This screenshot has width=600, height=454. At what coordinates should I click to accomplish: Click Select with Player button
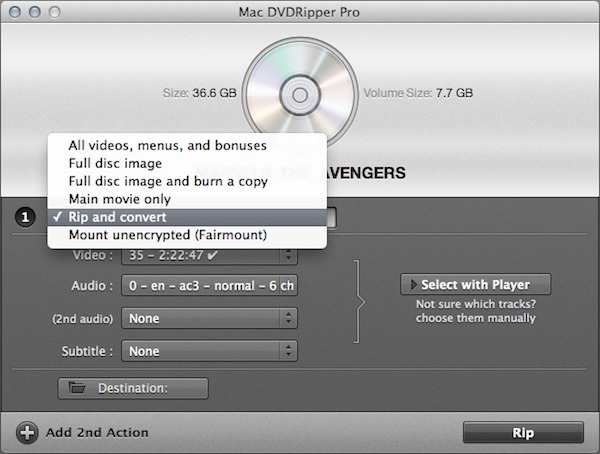pyautogui.click(x=476, y=284)
